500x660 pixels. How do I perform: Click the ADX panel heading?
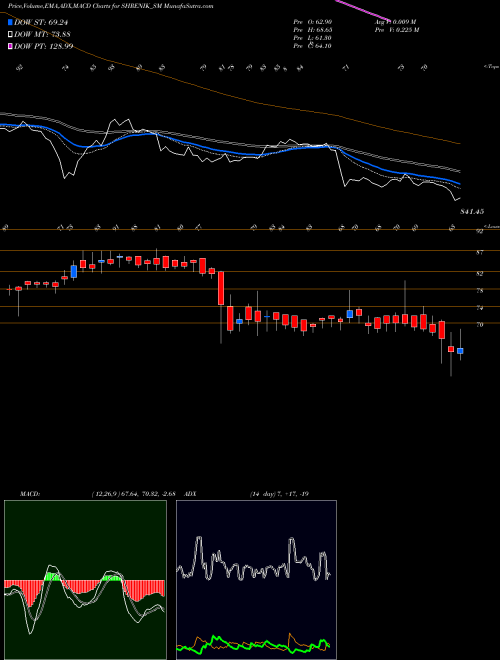(191, 494)
